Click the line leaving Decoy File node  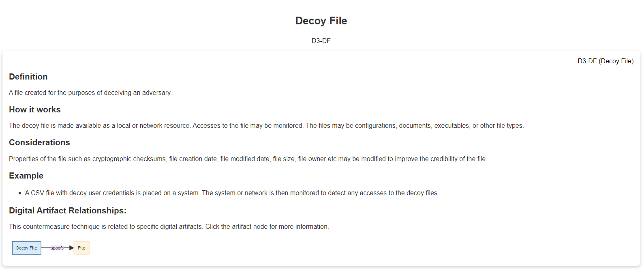(x=46, y=248)
